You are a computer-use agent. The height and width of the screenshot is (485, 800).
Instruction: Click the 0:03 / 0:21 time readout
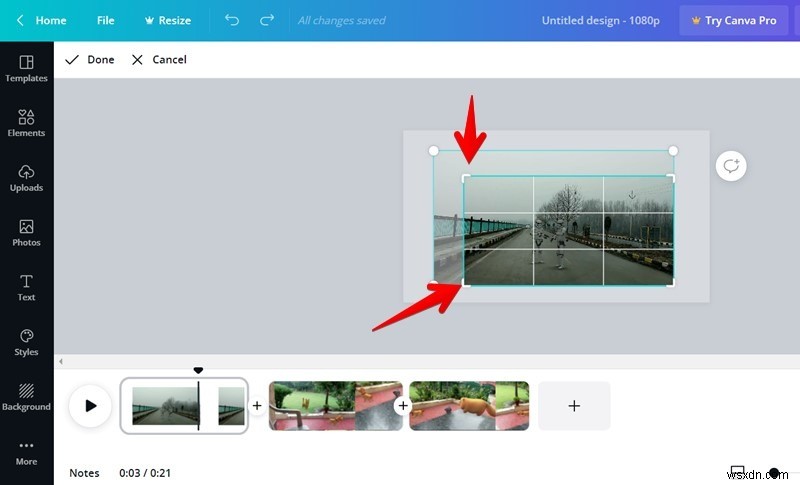pyautogui.click(x=145, y=473)
